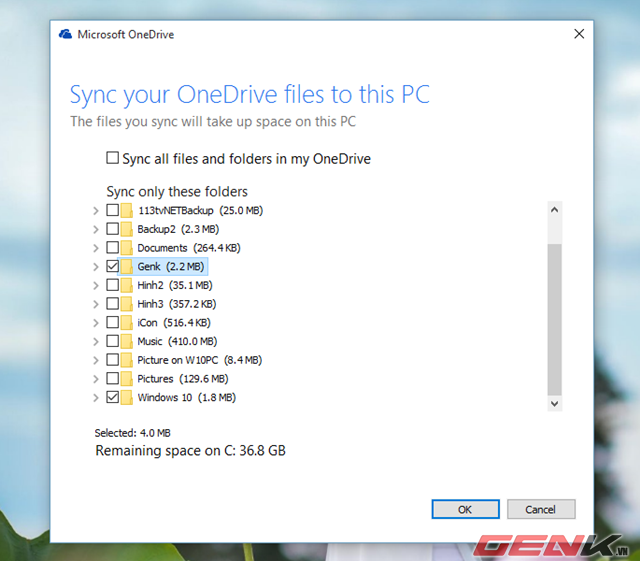Check the Music folder checkbox
The width and height of the screenshot is (640, 561).
click(x=112, y=341)
